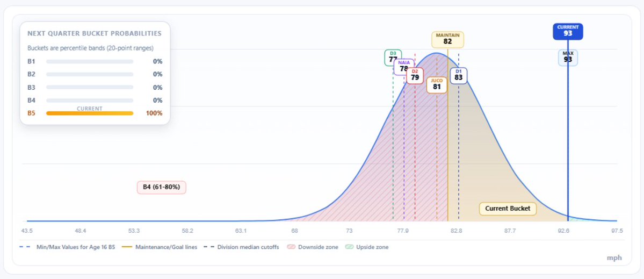Click the B4 (61-80%) zone label
644x279 pixels.
point(162,188)
